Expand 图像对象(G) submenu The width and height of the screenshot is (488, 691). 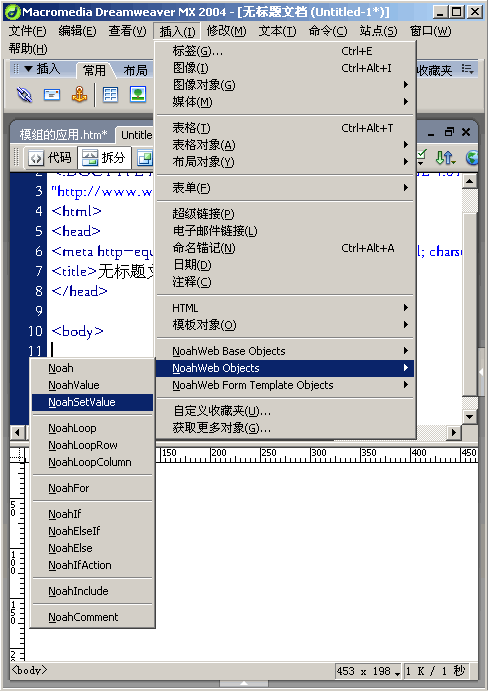(285, 85)
